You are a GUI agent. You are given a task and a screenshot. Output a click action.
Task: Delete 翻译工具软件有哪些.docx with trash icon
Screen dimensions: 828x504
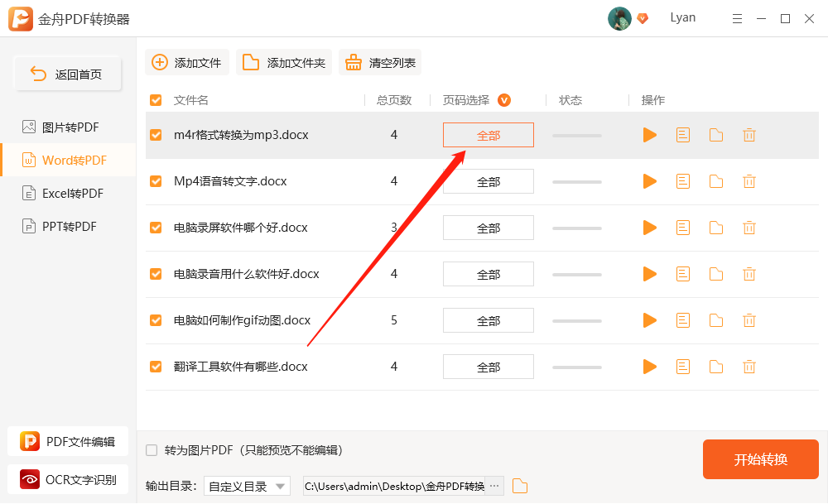(749, 367)
